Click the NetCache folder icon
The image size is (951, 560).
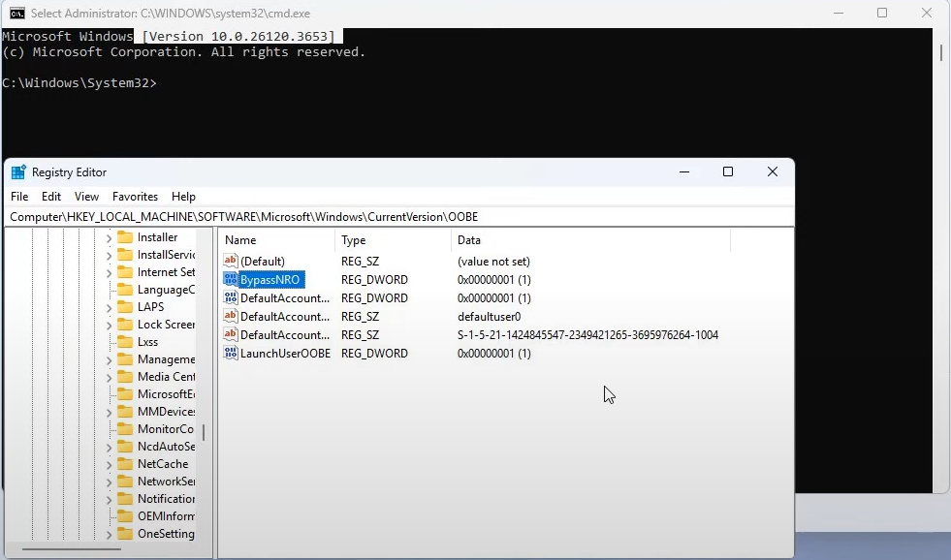click(x=125, y=464)
